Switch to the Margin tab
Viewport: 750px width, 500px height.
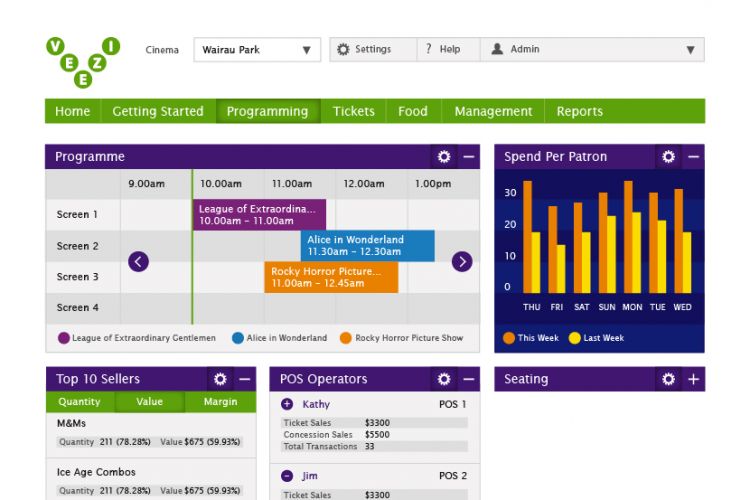(x=220, y=401)
